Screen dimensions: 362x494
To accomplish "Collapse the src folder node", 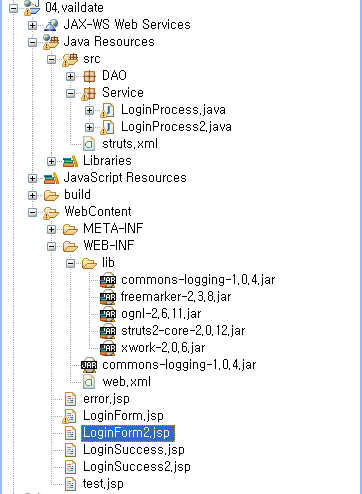I will (51, 59).
